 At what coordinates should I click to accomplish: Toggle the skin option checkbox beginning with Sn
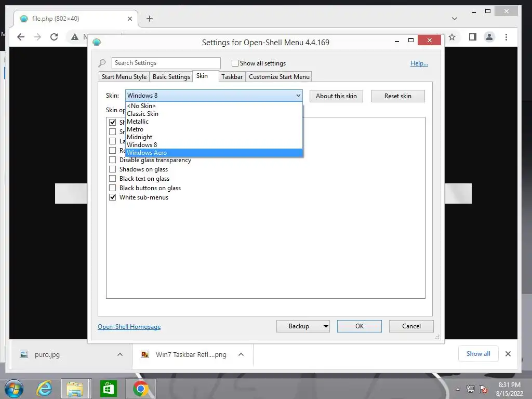112,131
